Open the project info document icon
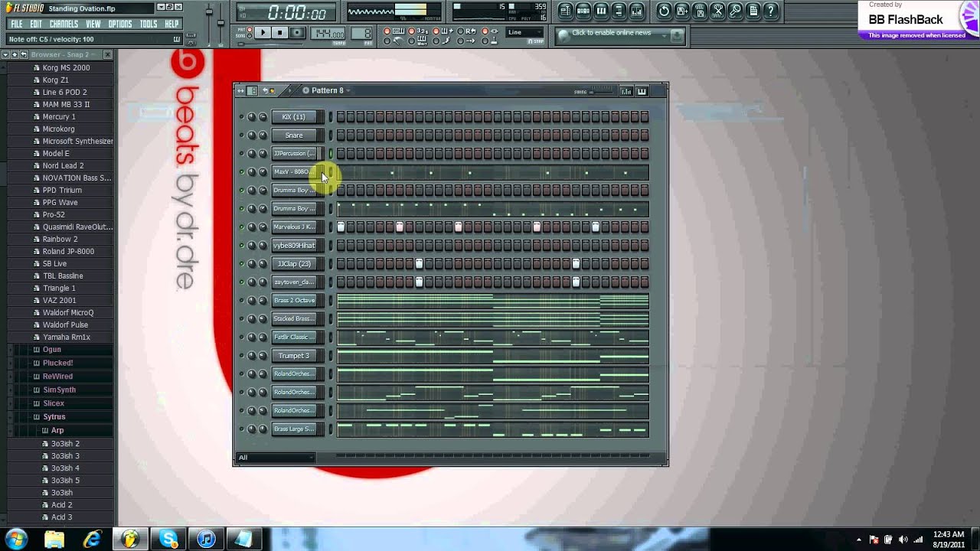 click(753, 11)
